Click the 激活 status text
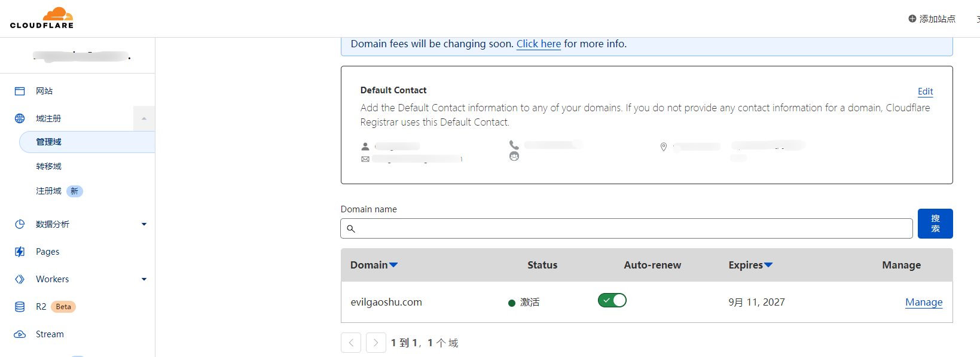The width and height of the screenshot is (980, 357). pos(530,303)
